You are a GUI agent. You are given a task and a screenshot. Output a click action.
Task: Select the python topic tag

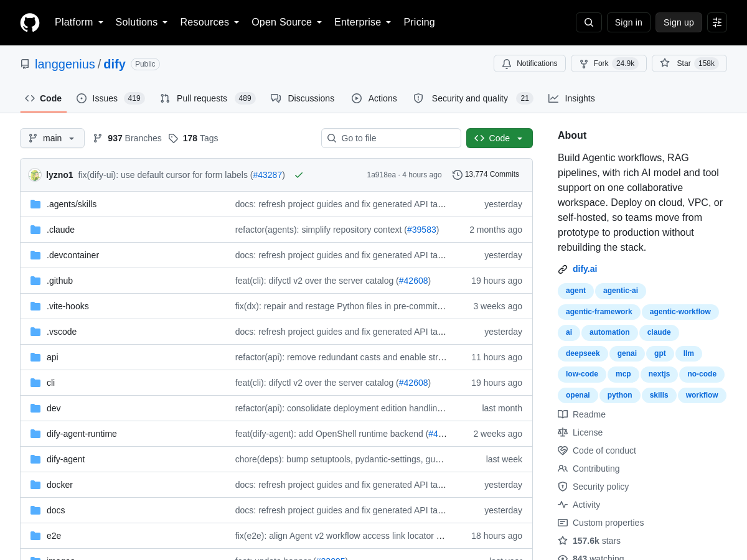(619, 395)
